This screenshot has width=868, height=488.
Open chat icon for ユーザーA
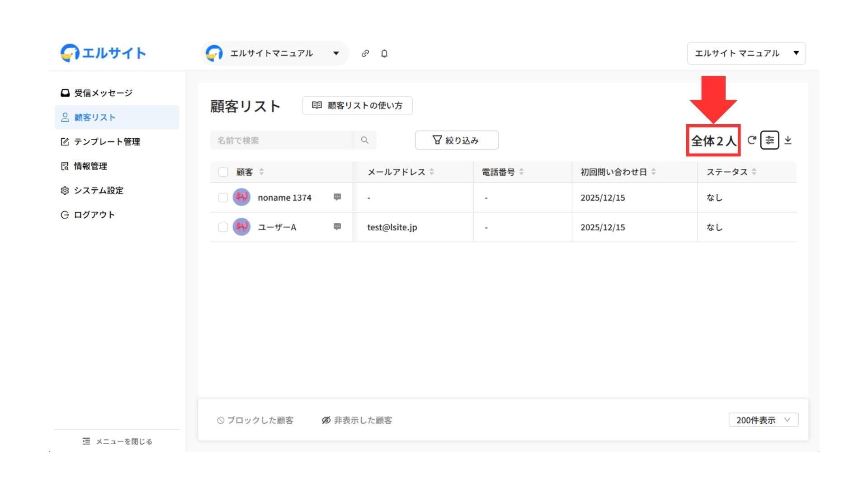337,227
